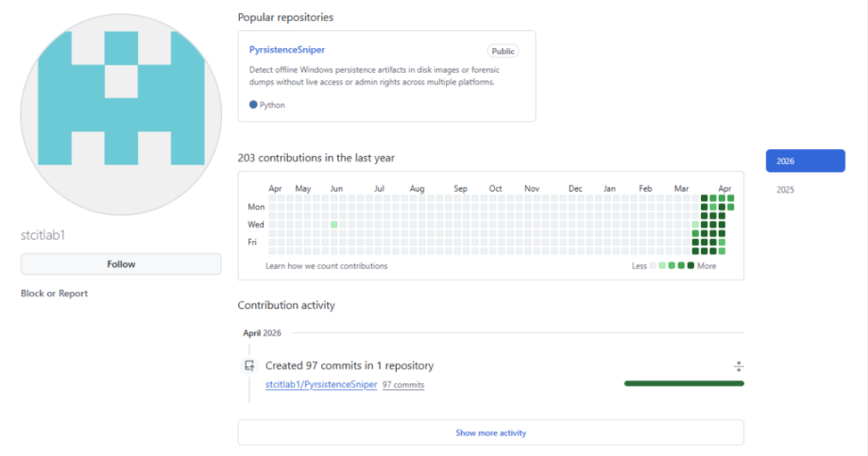The width and height of the screenshot is (868, 456).
Task: Select the 2026 contribution year
Action: pos(806,161)
